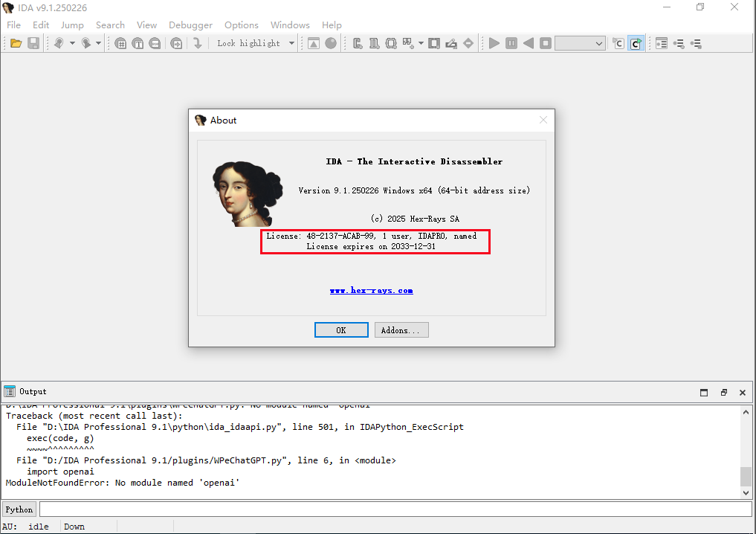This screenshot has width=756, height=534.
Task: Toggle the C button with gray flag
Action: coord(618,43)
